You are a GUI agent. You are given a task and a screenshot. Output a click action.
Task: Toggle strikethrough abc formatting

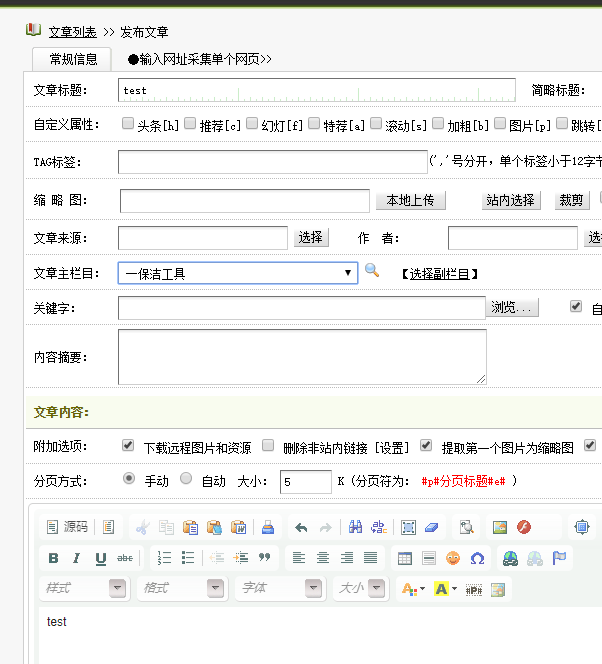coord(125,558)
